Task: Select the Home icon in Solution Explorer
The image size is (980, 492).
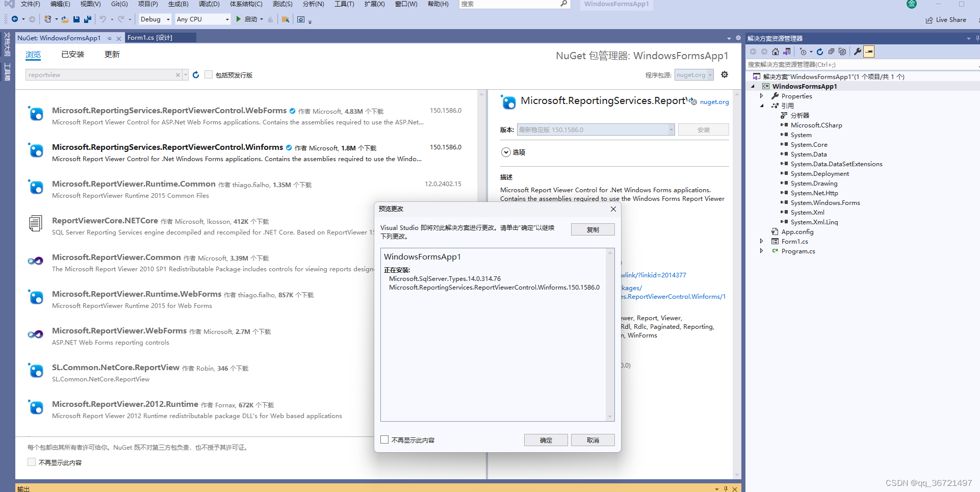Action: tap(775, 51)
